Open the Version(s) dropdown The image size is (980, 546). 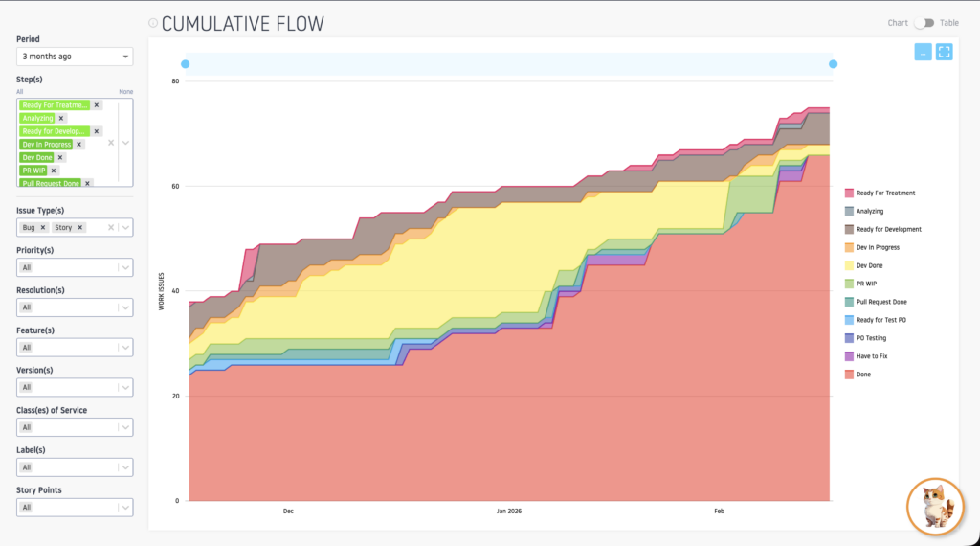click(x=75, y=387)
